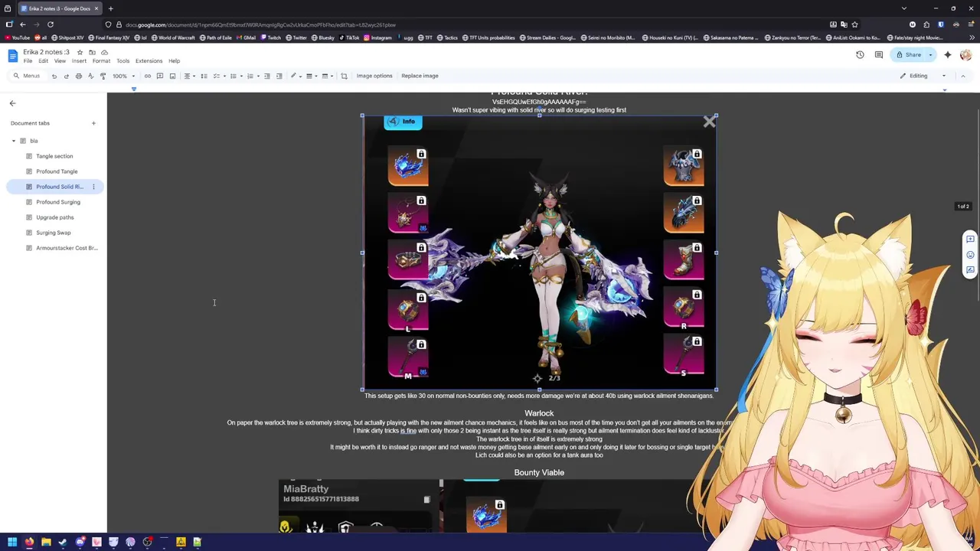The width and height of the screenshot is (980, 551).
Task: Add a new document tab plus
Action: point(93,123)
